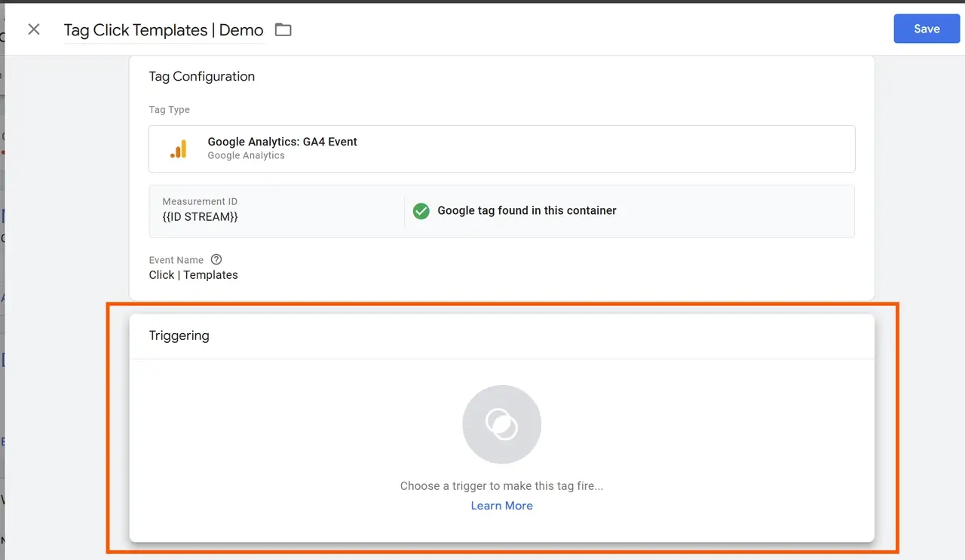The height and width of the screenshot is (560, 965).
Task: Edit the tag name Tag Click Templates | Demo
Action: (164, 30)
